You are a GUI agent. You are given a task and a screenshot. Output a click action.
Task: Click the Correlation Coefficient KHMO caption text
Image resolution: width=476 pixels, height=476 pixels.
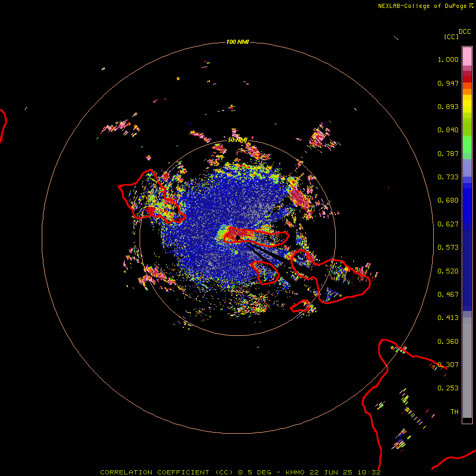[240, 472]
